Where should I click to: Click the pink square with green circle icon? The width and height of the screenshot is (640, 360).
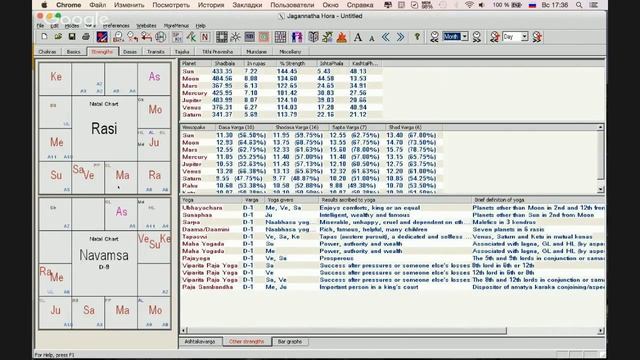pyautogui.click(x=264, y=37)
